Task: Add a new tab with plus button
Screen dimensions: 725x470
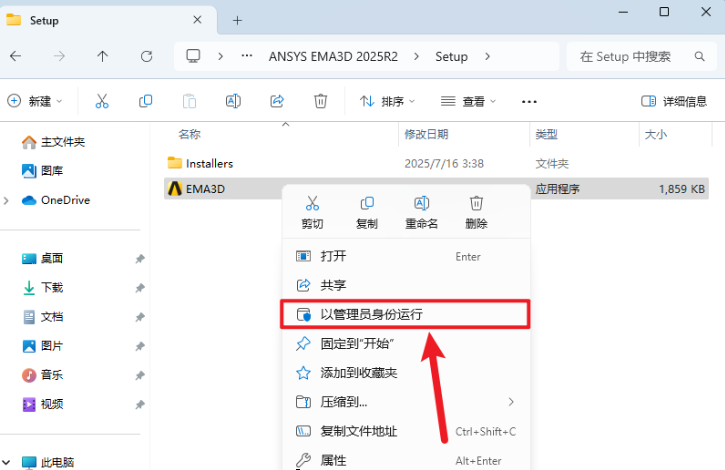Action: pos(237,20)
